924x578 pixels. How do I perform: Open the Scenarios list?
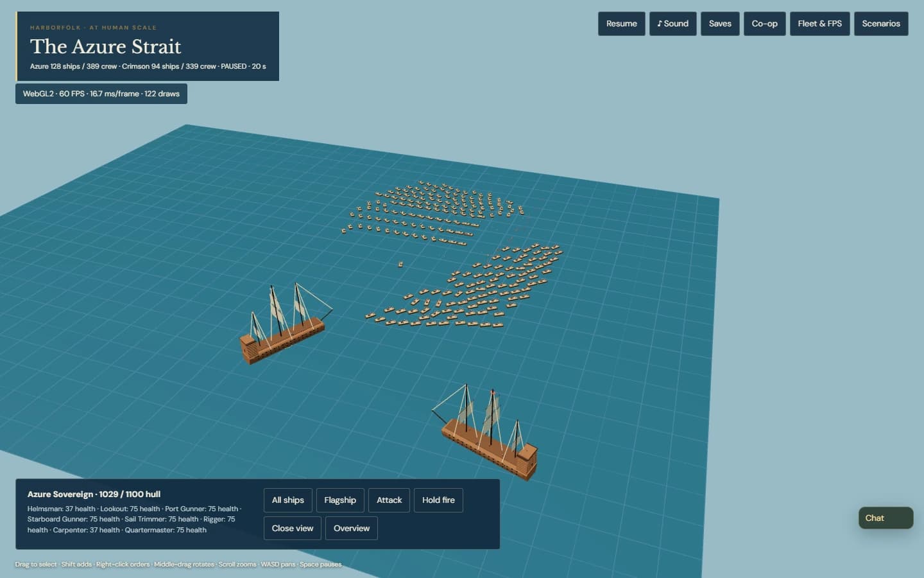pos(880,24)
